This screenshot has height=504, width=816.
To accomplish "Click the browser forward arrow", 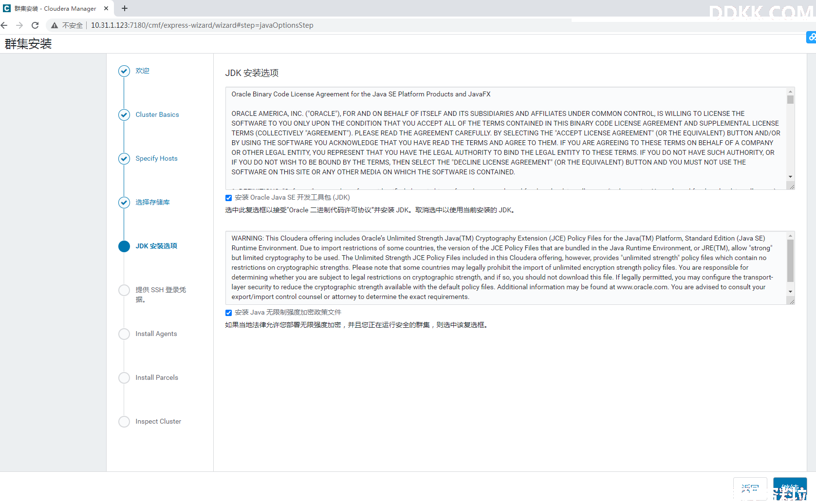I will [19, 25].
